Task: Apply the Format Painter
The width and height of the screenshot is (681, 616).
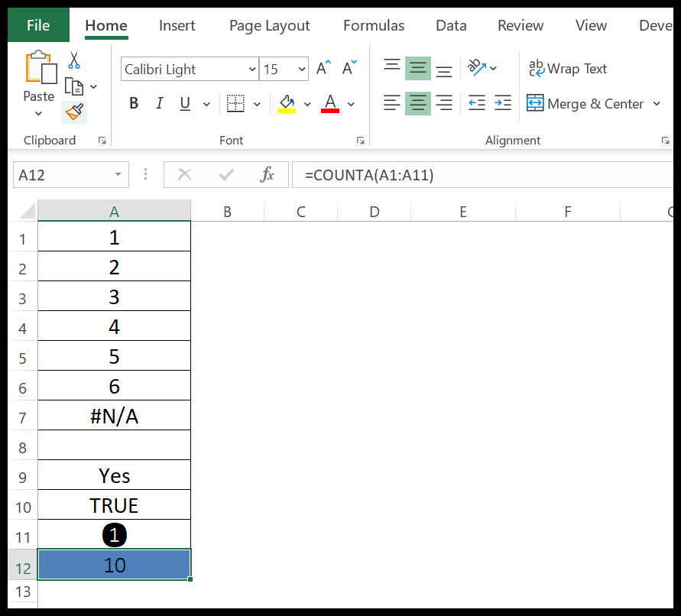Action: (73, 112)
